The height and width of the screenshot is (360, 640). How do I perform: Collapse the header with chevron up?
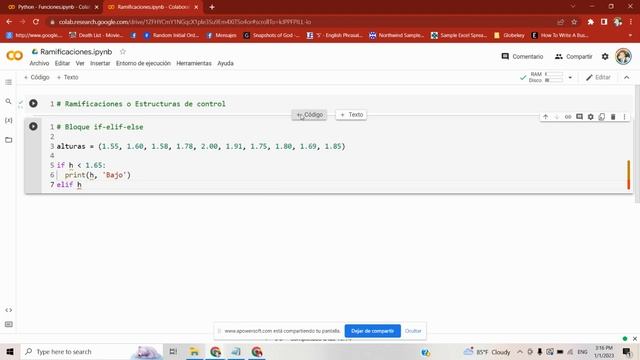tap(627, 78)
